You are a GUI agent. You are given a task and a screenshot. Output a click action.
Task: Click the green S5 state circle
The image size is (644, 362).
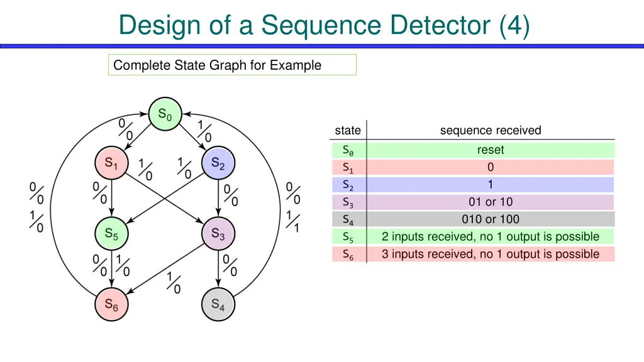tap(112, 234)
